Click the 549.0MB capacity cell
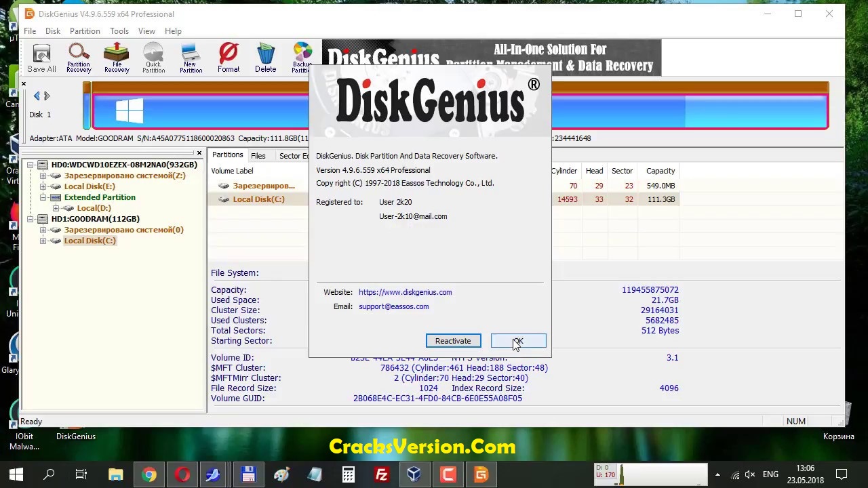This screenshot has width=868, height=488. point(660,186)
